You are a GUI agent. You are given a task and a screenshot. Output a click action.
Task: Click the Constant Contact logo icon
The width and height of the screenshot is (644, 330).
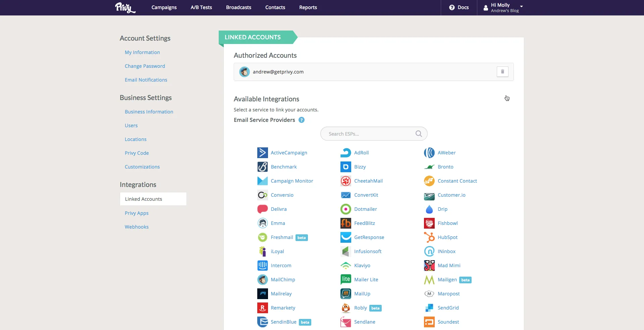pyautogui.click(x=429, y=181)
